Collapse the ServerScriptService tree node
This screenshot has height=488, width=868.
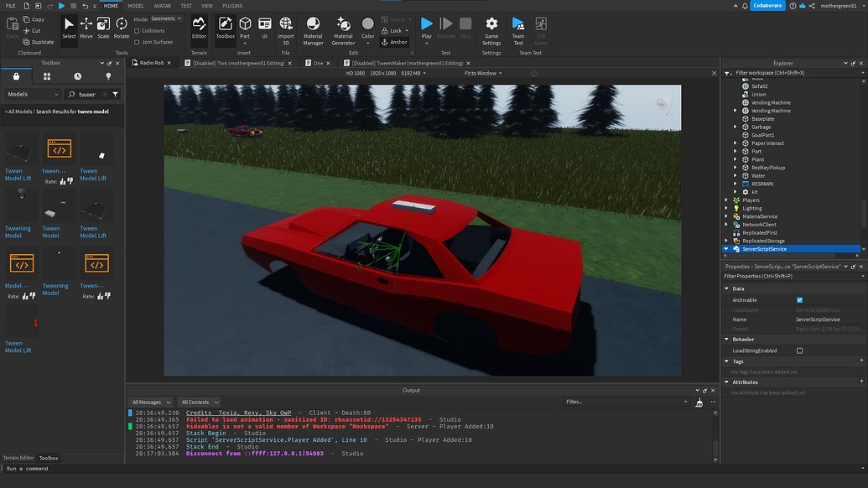click(726, 249)
